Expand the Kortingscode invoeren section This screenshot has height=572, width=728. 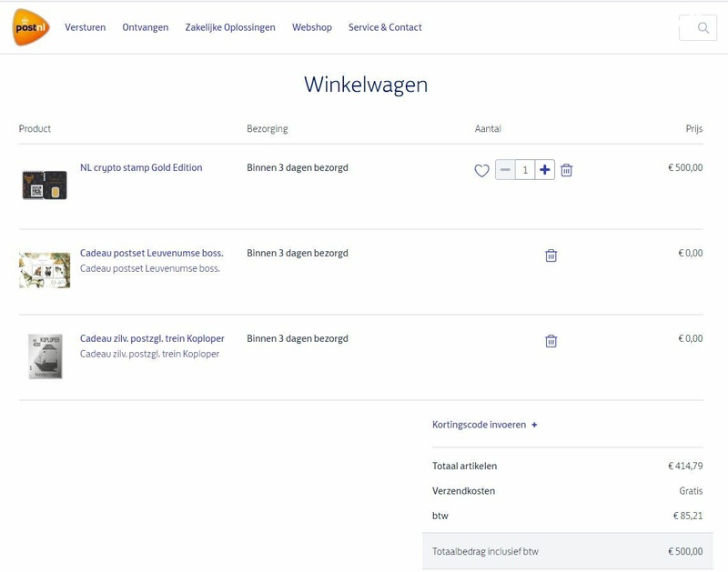[483, 425]
